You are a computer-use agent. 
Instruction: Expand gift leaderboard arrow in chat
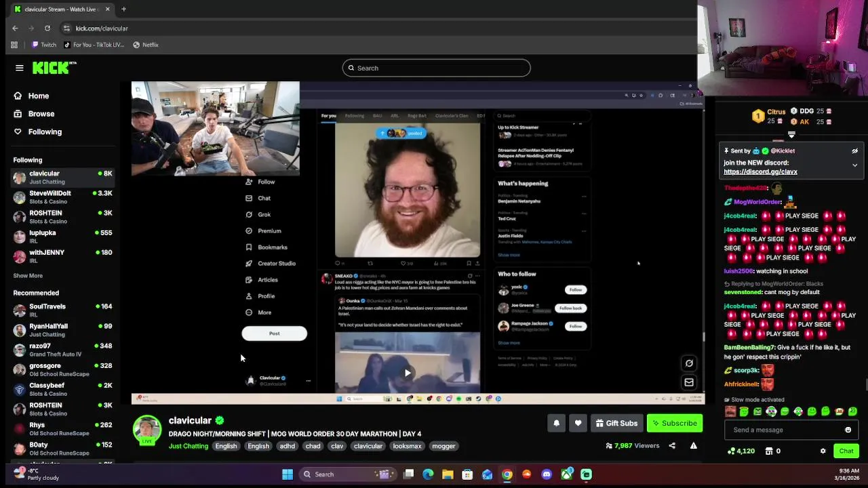pyautogui.click(x=791, y=135)
